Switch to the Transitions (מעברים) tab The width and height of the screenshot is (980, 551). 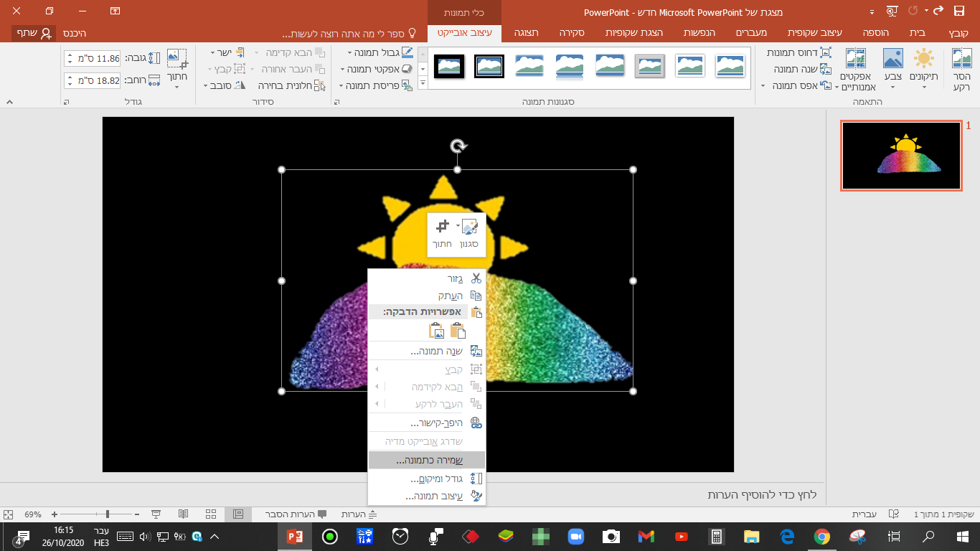pos(753,33)
